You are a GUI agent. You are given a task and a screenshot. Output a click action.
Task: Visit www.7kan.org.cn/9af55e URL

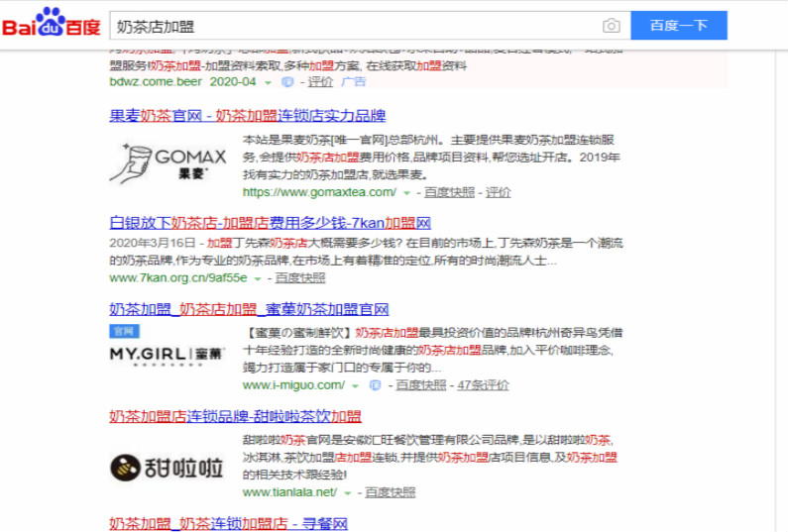click(x=178, y=278)
